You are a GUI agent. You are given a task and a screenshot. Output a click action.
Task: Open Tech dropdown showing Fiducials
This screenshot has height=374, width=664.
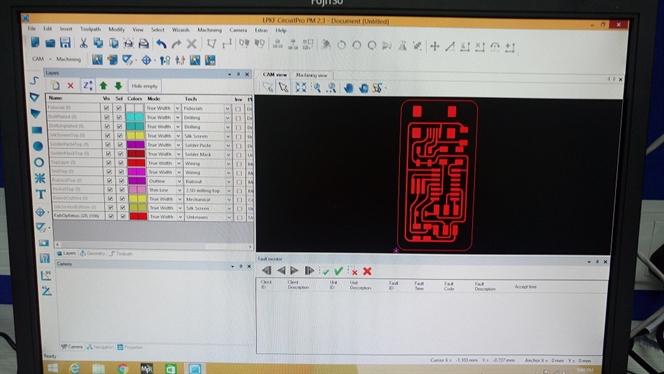[x=227, y=109]
